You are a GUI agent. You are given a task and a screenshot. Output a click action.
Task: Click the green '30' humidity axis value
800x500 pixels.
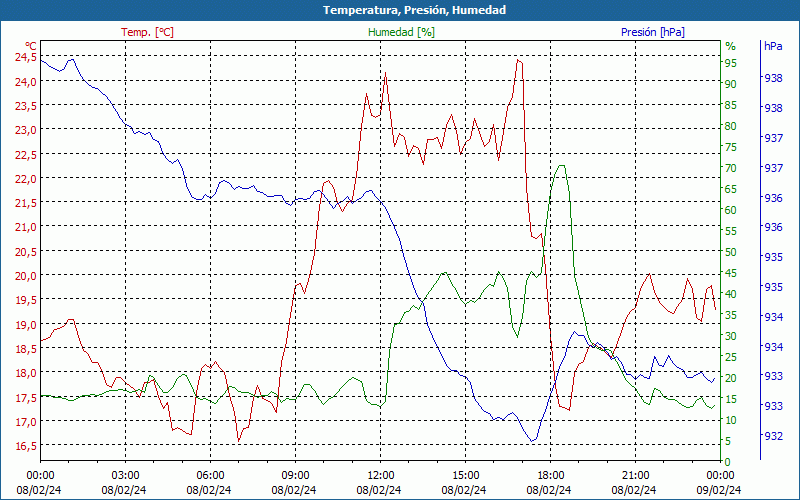(731, 336)
